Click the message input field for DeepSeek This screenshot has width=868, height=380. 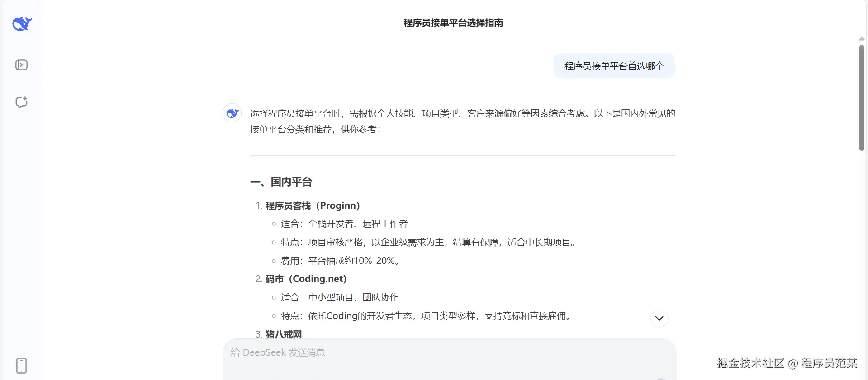pos(449,360)
